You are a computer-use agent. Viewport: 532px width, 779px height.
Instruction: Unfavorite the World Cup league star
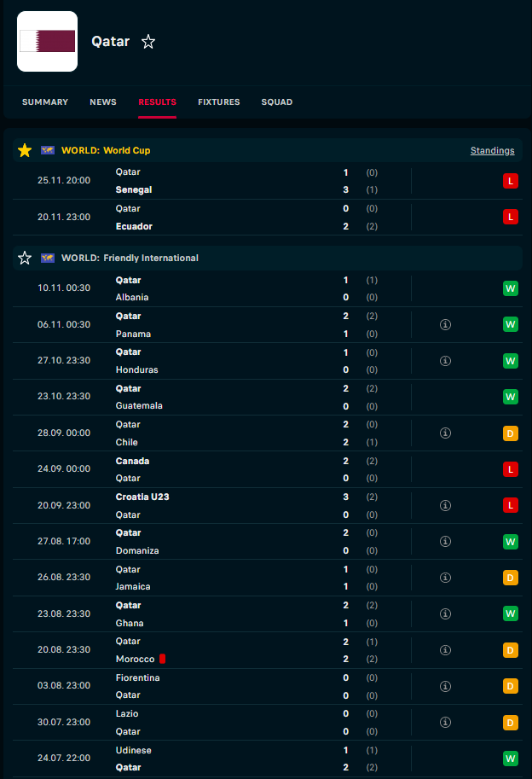click(x=25, y=150)
